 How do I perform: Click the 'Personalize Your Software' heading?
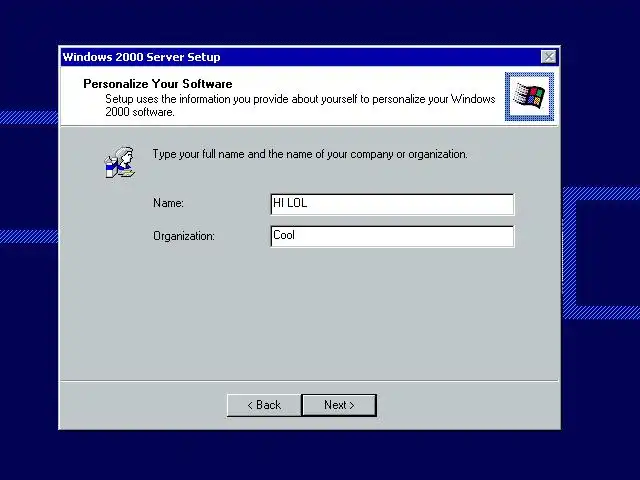pos(158,84)
